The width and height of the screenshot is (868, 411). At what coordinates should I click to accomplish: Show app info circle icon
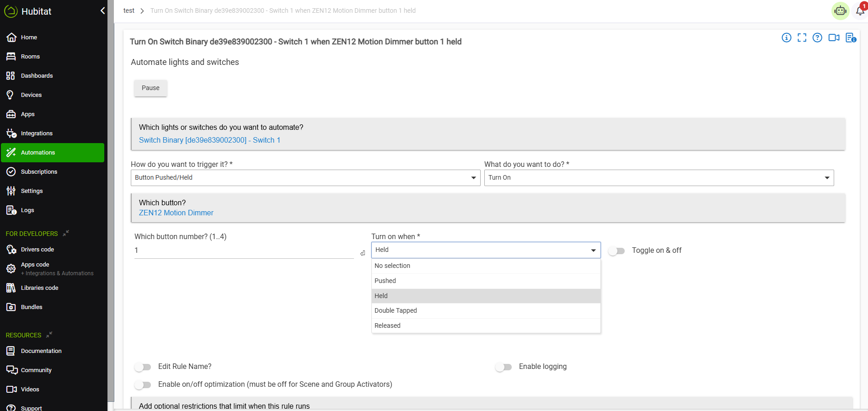787,37
